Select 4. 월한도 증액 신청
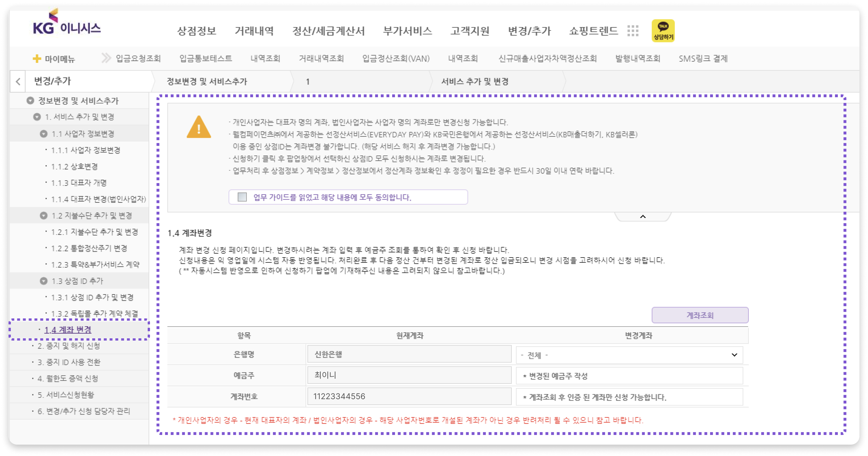868x456 pixels. [x=68, y=378]
